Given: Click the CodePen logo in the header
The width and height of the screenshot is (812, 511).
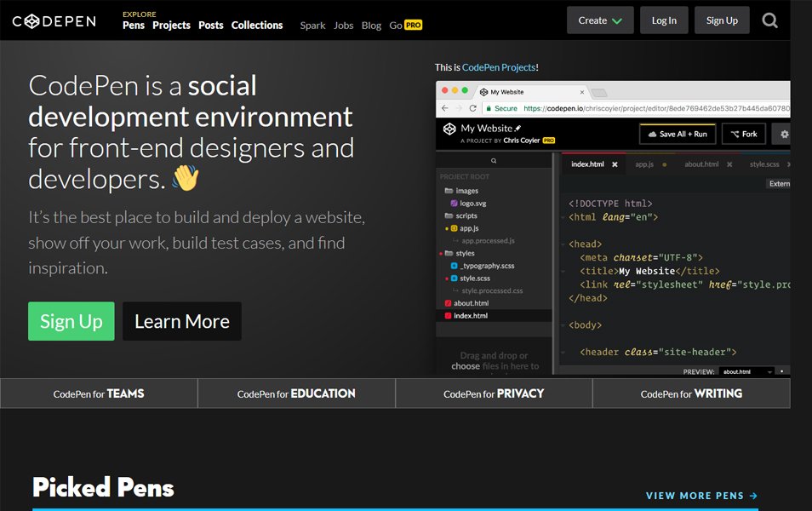Looking at the screenshot, I should pyautogui.click(x=54, y=21).
